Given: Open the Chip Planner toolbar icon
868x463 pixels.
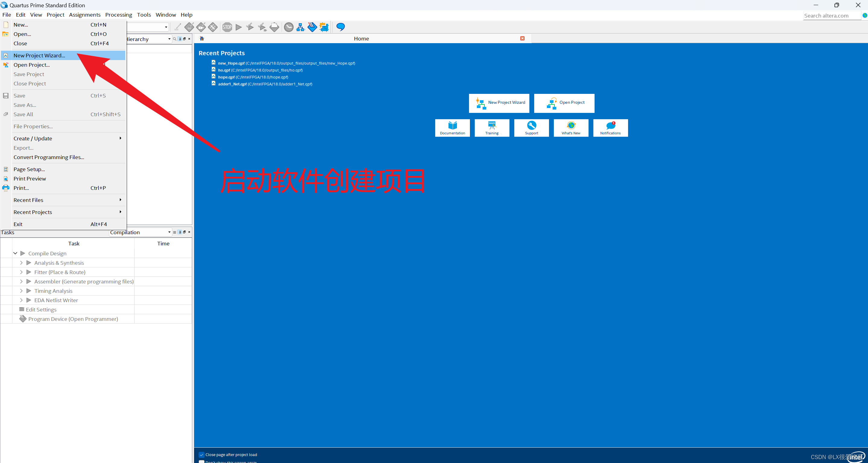Looking at the screenshot, I should coord(212,27).
